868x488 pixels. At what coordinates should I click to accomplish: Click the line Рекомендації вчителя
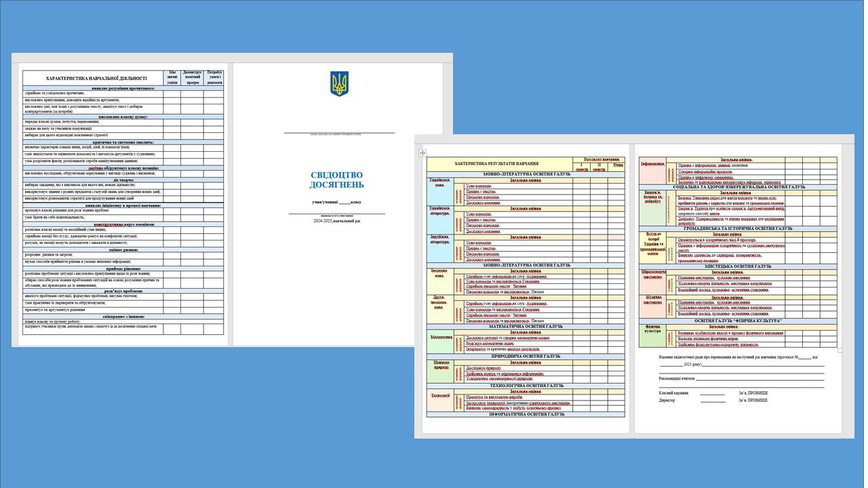(741, 378)
